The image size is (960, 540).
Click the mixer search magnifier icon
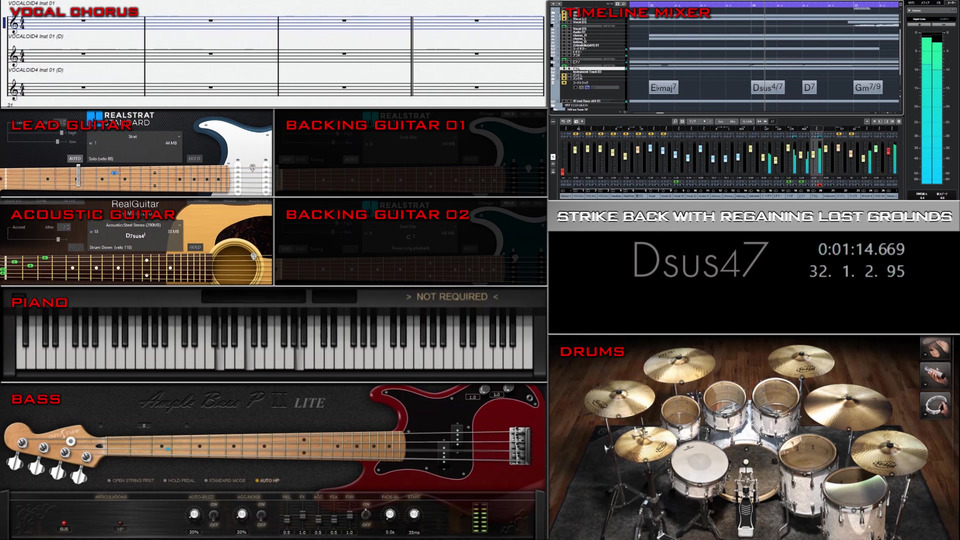click(675, 121)
